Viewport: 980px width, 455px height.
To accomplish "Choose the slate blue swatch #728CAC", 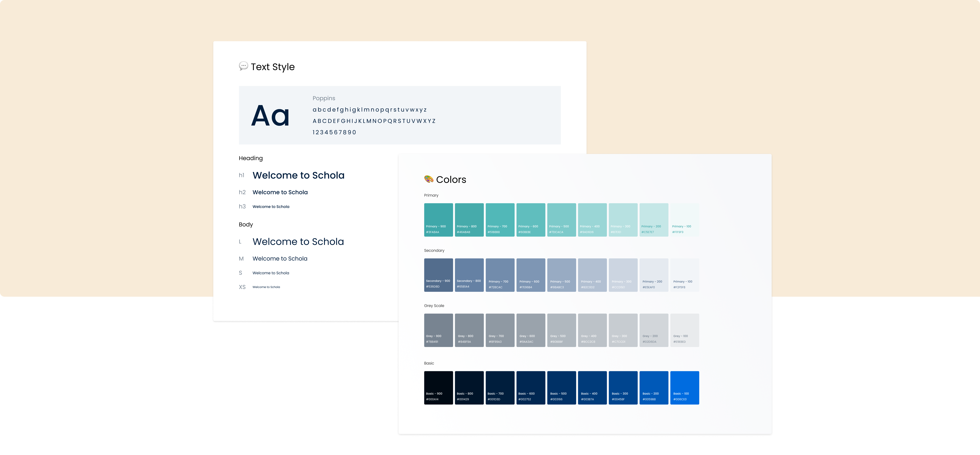I will (x=500, y=275).
